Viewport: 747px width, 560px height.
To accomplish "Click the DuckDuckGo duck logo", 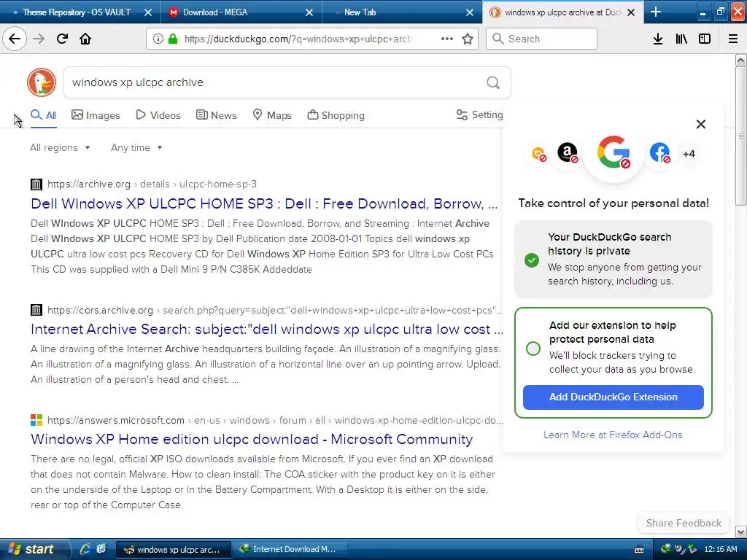I will click(42, 82).
